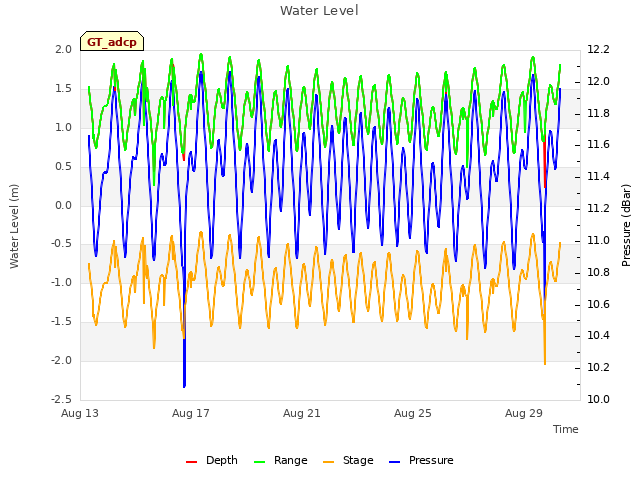The height and width of the screenshot is (480, 640).
Task: Click the 12.2 pressure axis tick label
Action: coord(598,49)
